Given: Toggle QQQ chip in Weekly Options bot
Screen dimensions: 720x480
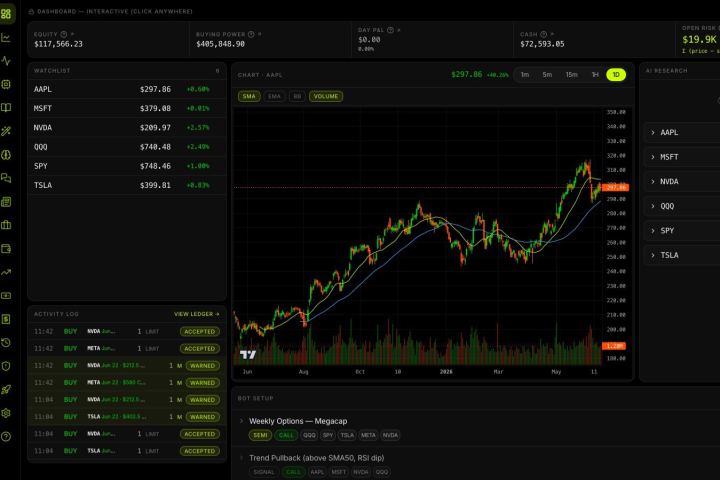Looking at the screenshot, I should point(309,435).
